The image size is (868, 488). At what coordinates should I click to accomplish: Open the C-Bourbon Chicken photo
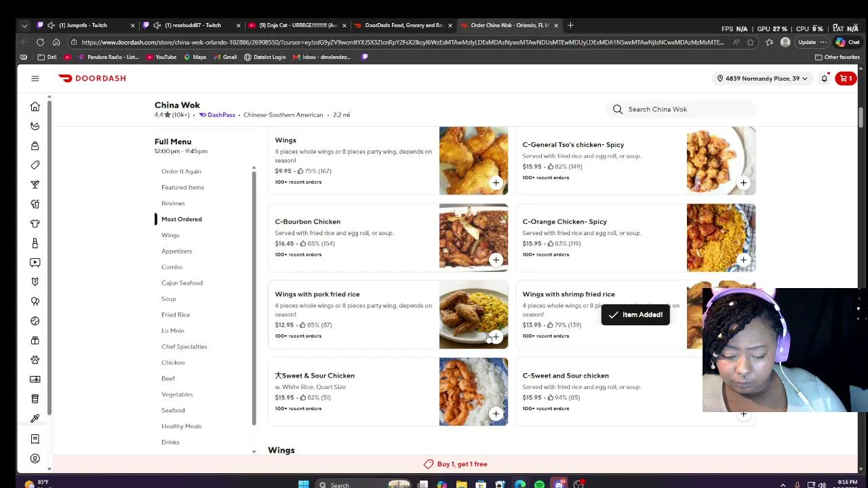tap(473, 238)
